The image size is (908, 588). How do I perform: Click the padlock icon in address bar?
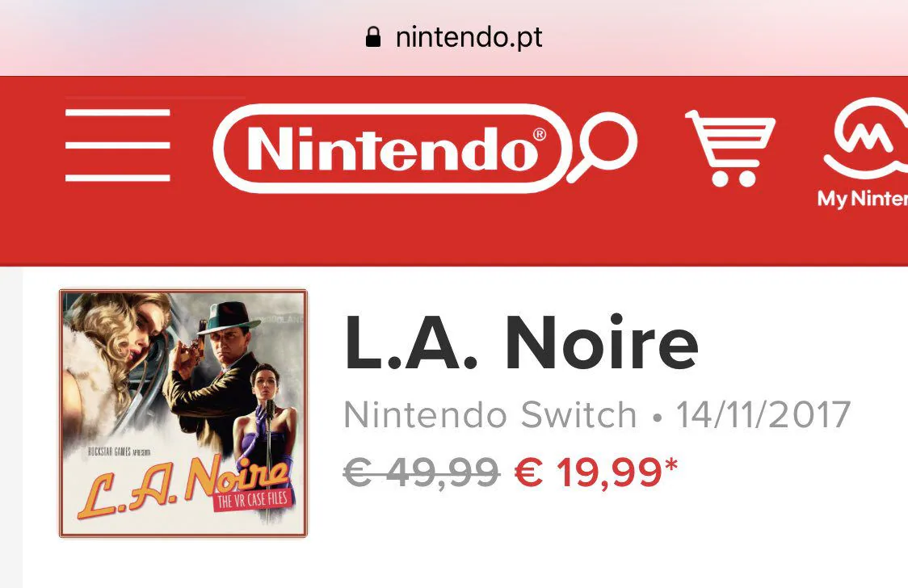pos(372,37)
